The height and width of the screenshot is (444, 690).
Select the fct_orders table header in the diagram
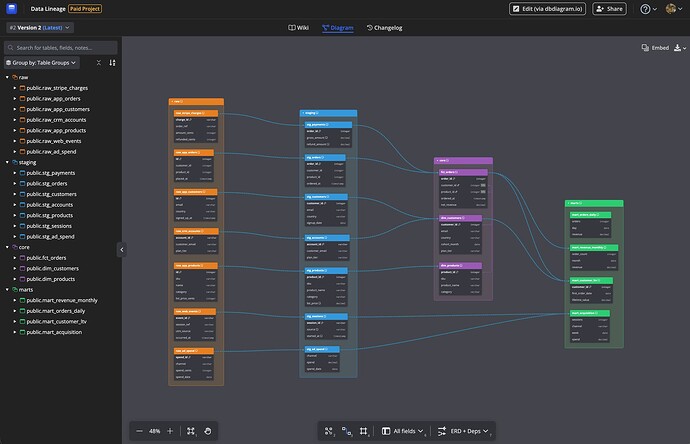click(463, 172)
